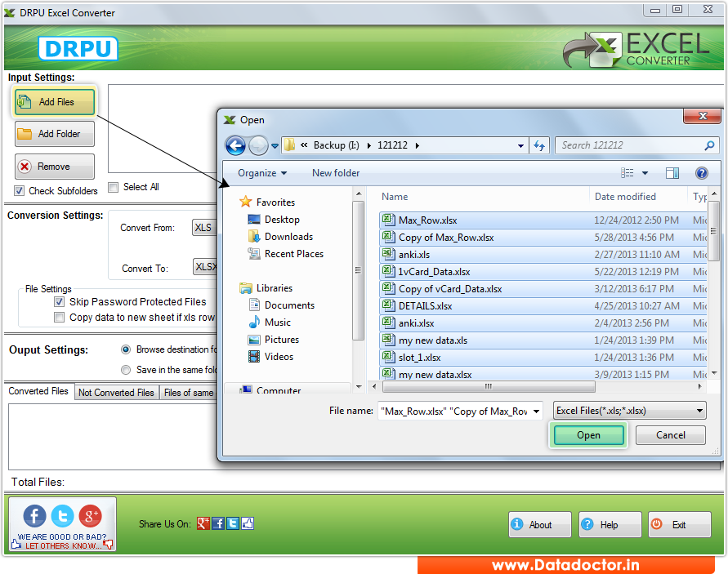Select Save in the same folder option
This screenshot has height=574, width=728.
(126, 370)
